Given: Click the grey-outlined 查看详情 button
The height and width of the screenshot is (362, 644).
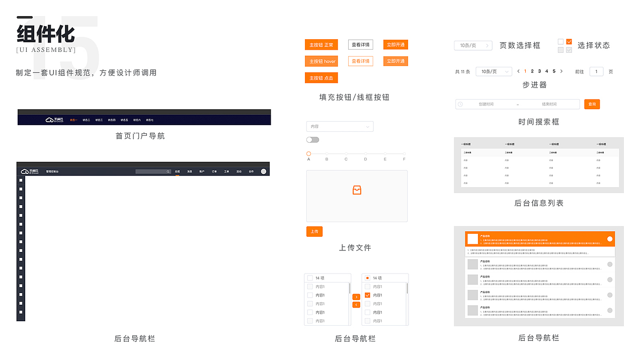Looking at the screenshot, I should (360, 45).
